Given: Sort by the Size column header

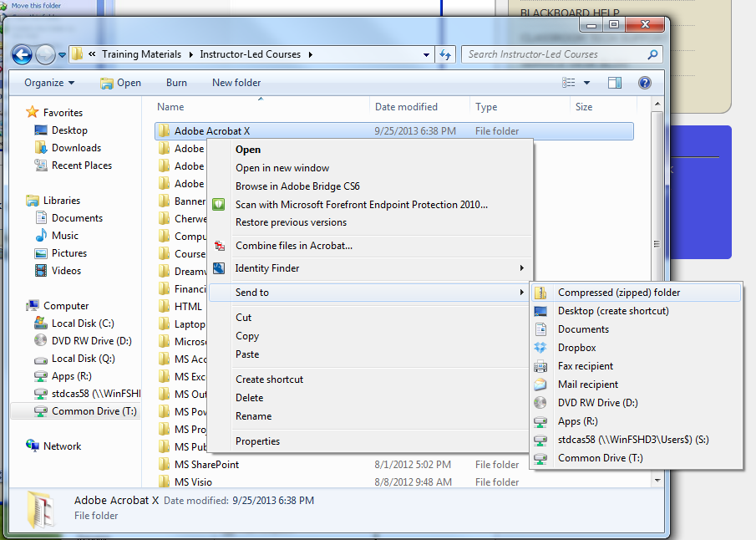Looking at the screenshot, I should point(584,107).
